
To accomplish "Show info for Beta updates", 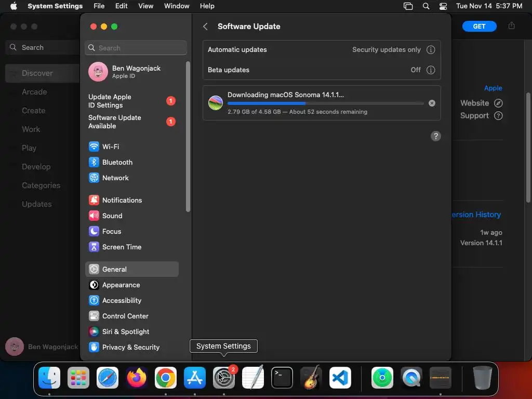I will pos(431,70).
